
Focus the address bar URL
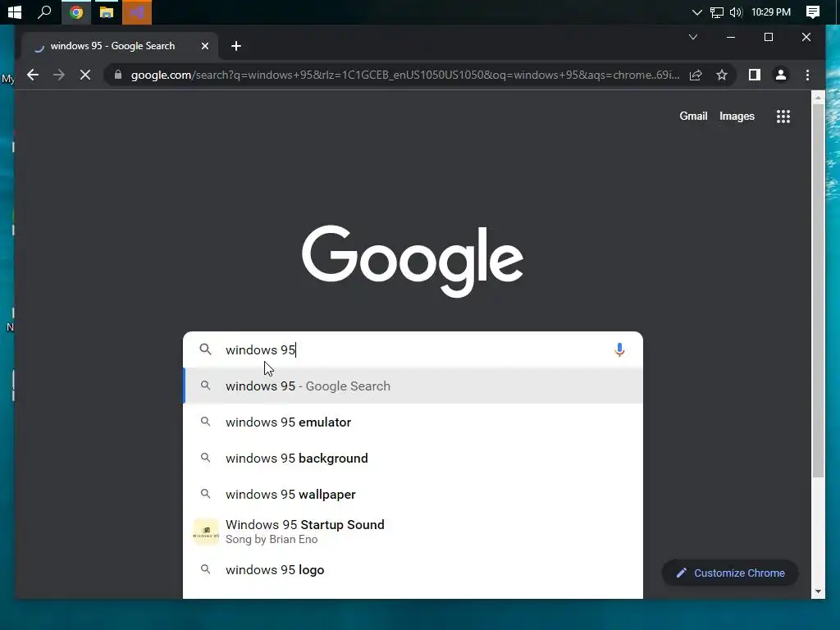405,75
